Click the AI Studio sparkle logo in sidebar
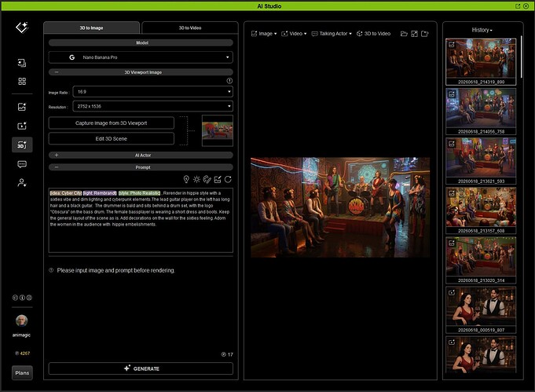The image size is (535, 392). (x=22, y=27)
